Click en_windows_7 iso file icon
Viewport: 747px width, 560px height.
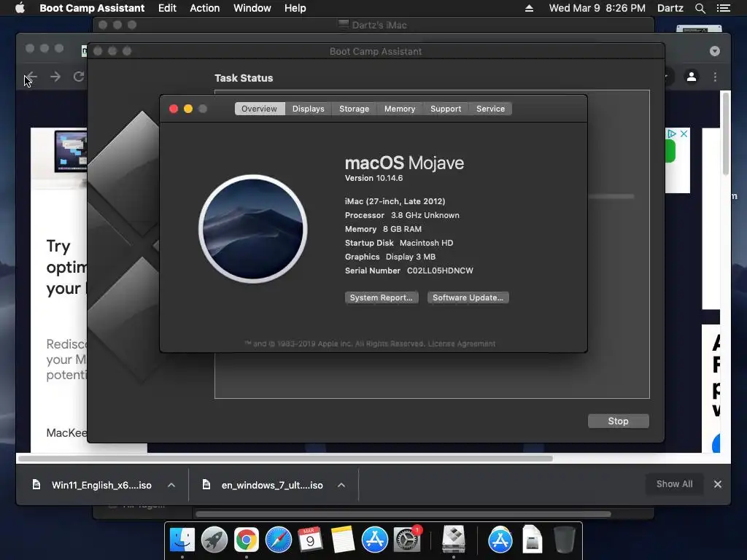pos(206,485)
